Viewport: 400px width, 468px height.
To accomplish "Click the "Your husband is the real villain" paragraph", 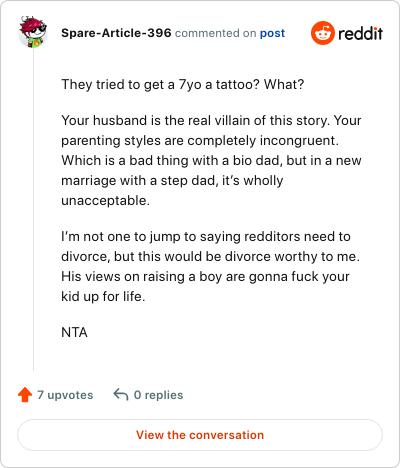I will [211, 160].
